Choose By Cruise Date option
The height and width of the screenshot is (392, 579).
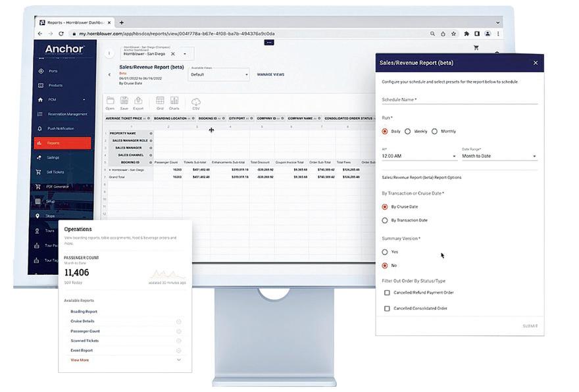point(385,207)
